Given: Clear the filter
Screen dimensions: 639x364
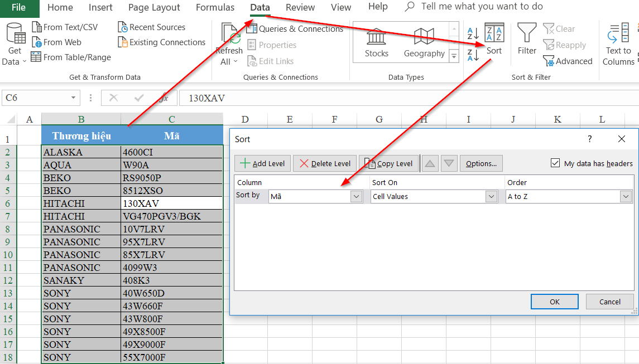Looking at the screenshot, I should (x=559, y=29).
